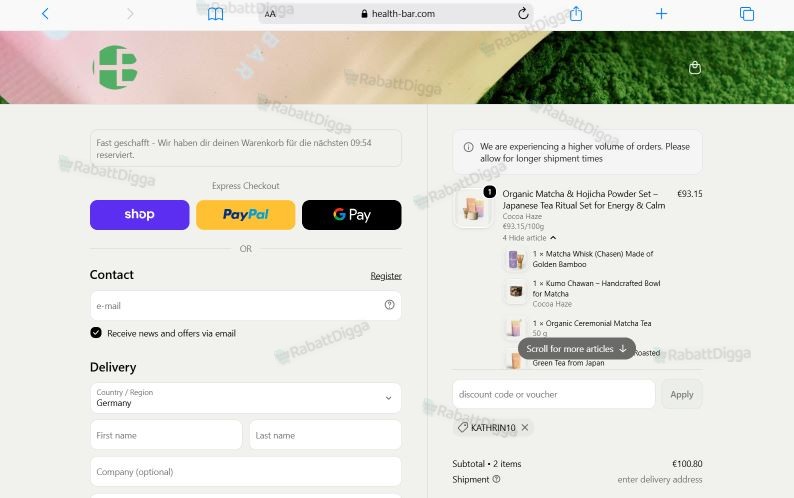794x498 pixels.
Task: Pay with the PayPal button
Action: (246, 214)
